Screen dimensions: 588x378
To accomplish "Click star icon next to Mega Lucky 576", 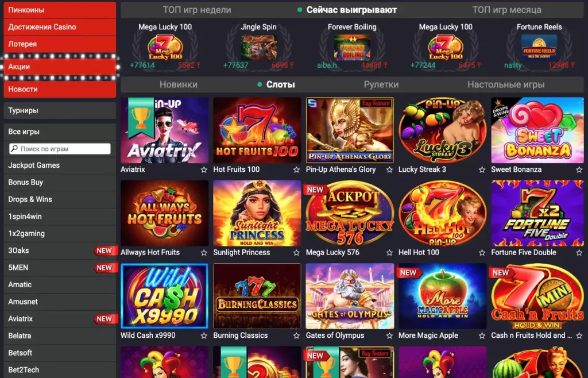I will coord(389,253).
